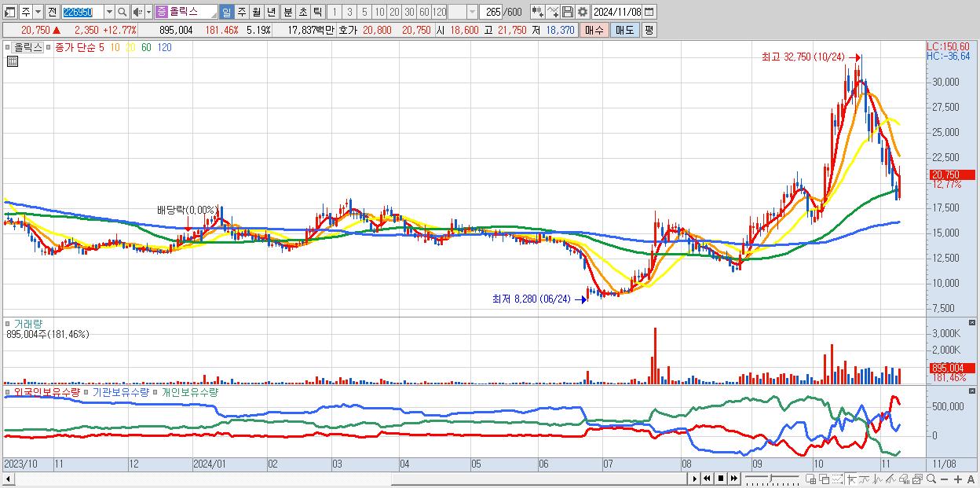The image size is (980, 488).
Task: Switch to the 년 yearly period tab
Action: click(271, 12)
